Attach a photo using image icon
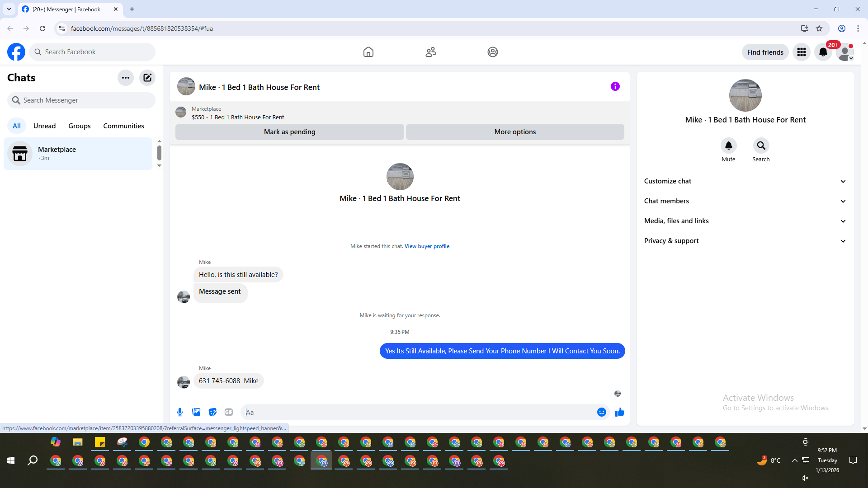Viewport: 868px width, 488px height. coord(196,412)
